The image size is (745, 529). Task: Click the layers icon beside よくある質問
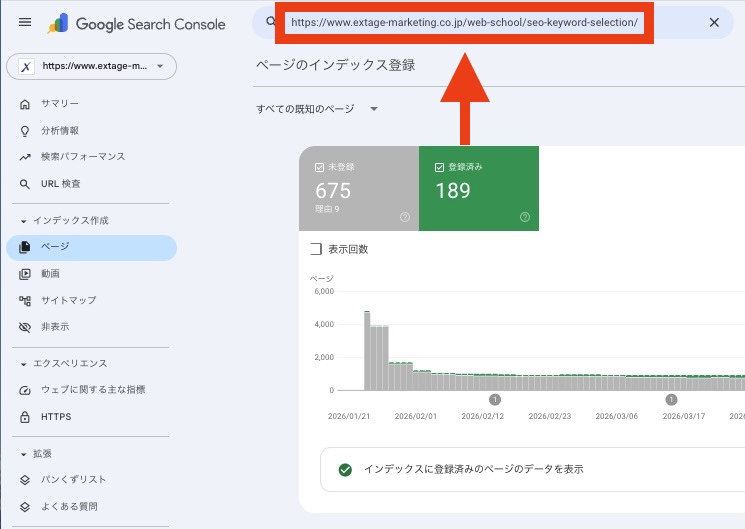[x=25, y=507]
